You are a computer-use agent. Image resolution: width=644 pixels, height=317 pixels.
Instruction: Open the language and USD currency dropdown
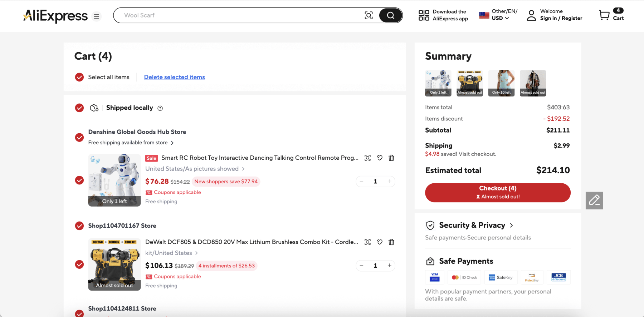[x=499, y=15]
